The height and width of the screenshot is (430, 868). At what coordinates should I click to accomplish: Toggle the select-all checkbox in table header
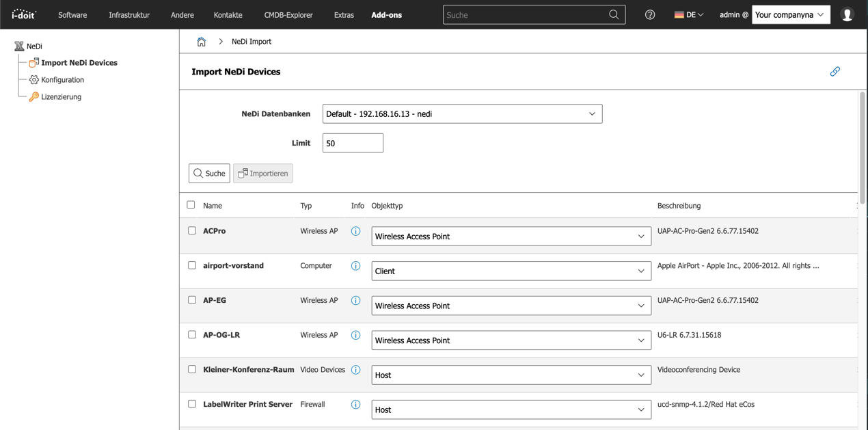(x=191, y=205)
